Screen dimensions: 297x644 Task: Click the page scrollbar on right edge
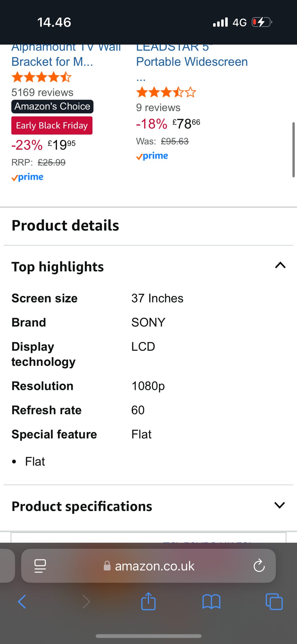293,150
